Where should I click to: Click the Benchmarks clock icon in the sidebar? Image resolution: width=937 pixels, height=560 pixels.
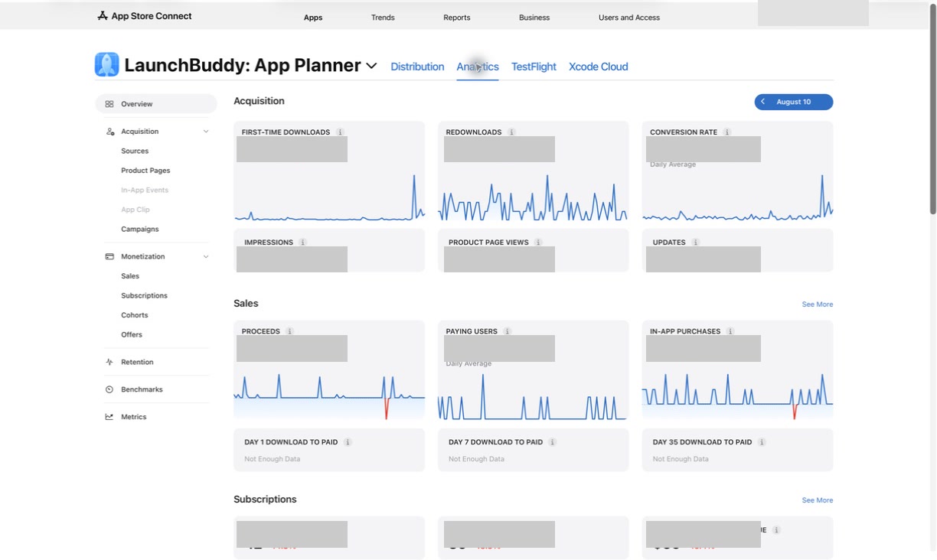(109, 390)
